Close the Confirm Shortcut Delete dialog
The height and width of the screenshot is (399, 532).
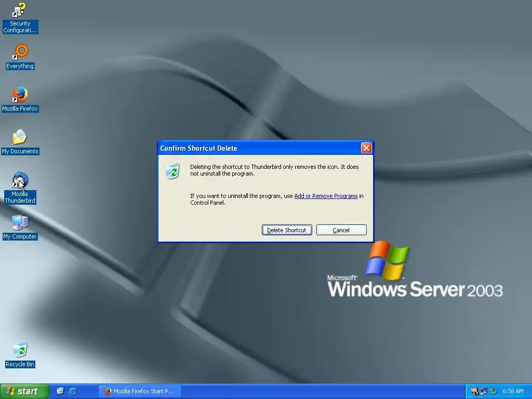pyautogui.click(x=366, y=148)
